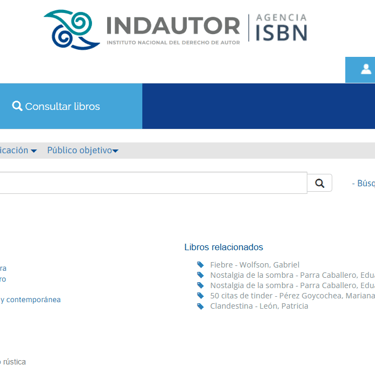Open the advanced 'Búsq' search link

click(364, 183)
